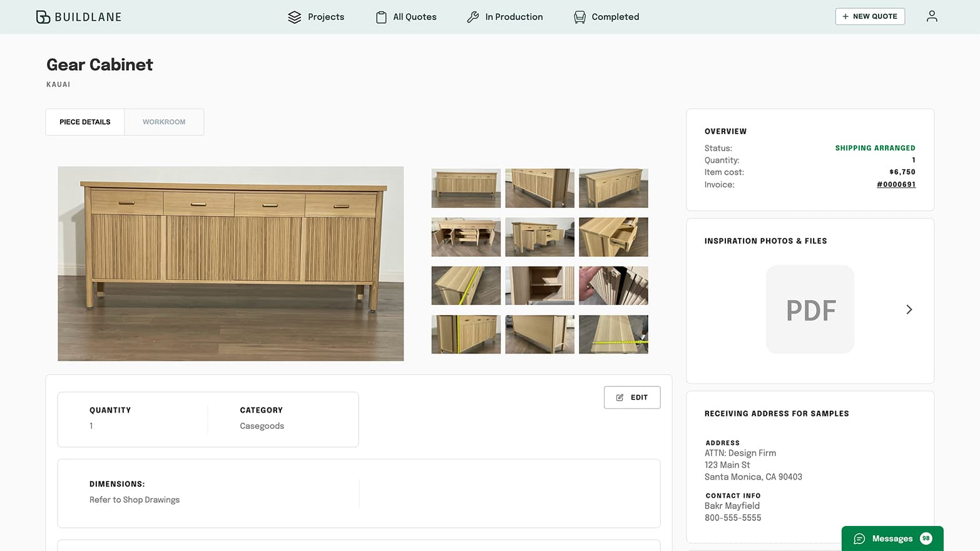The image size is (980, 551).
Task: Click the PDF file icon
Action: point(810,309)
